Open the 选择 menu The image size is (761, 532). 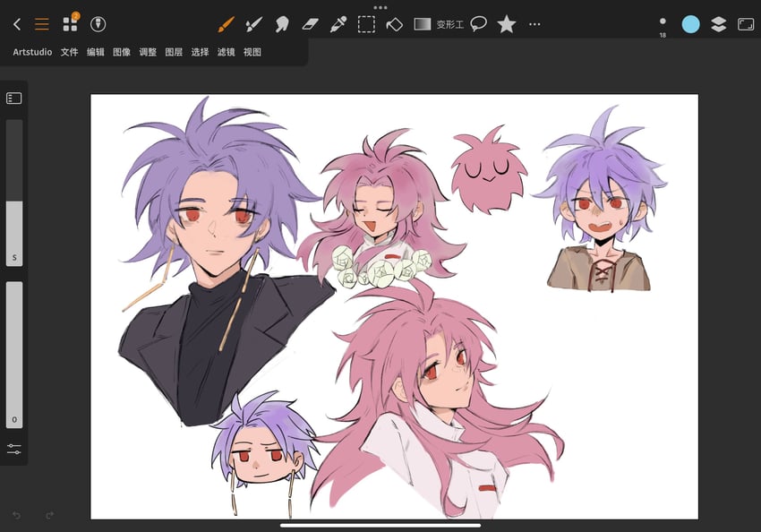coord(200,52)
